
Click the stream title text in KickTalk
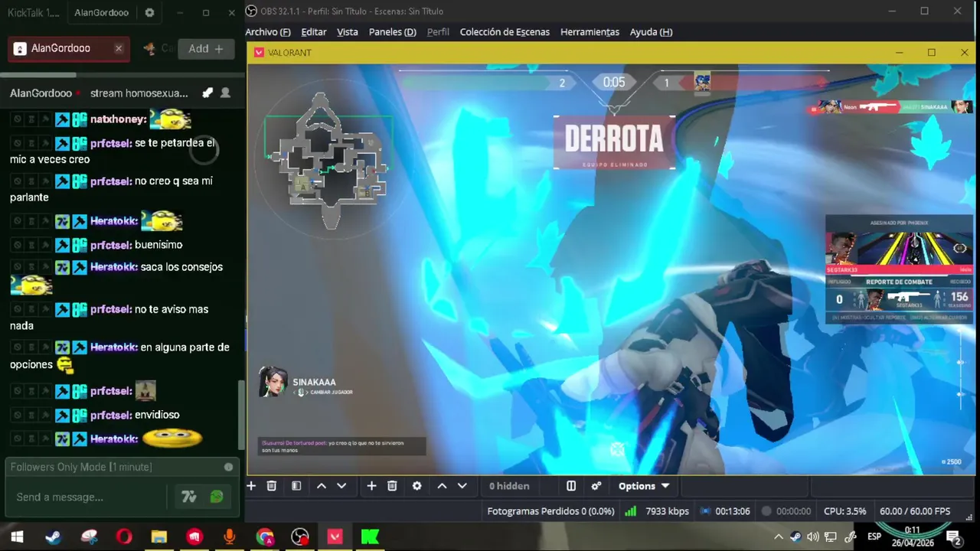(x=139, y=93)
